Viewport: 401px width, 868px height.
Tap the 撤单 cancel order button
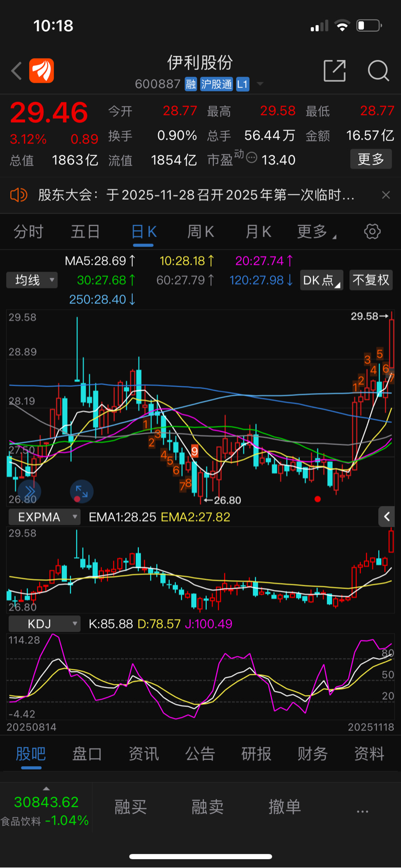tap(285, 807)
